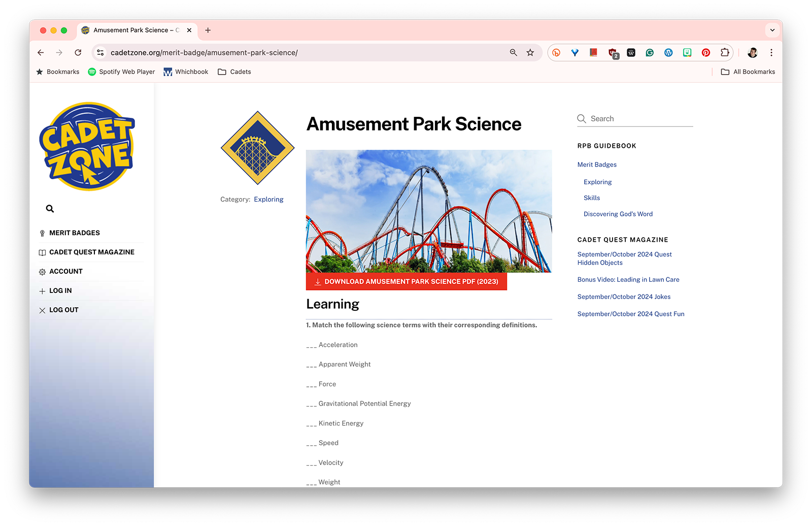Click the Cadet Zone logo
Image resolution: width=812 pixels, height=526 pixels.
(x=87, y=146)
